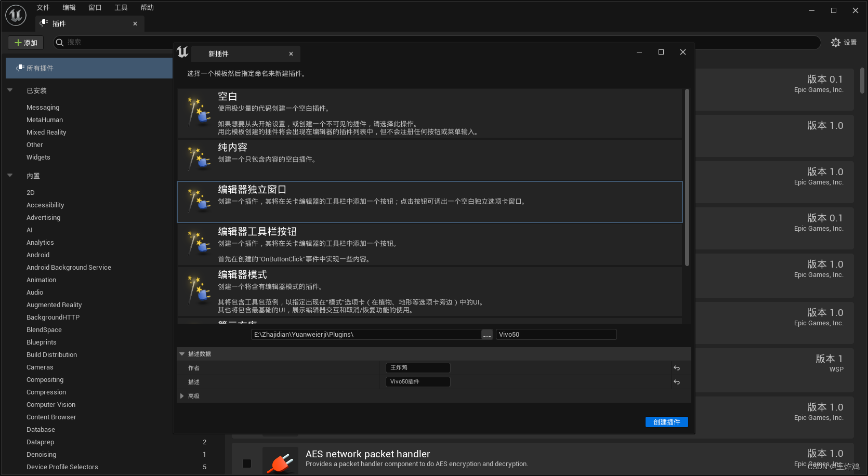Click the 编辑器独立窗口 template icon

click(199, 202)
